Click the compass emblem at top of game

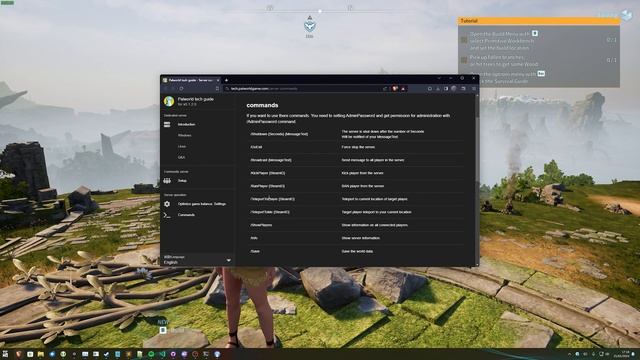tap(310, 26)
